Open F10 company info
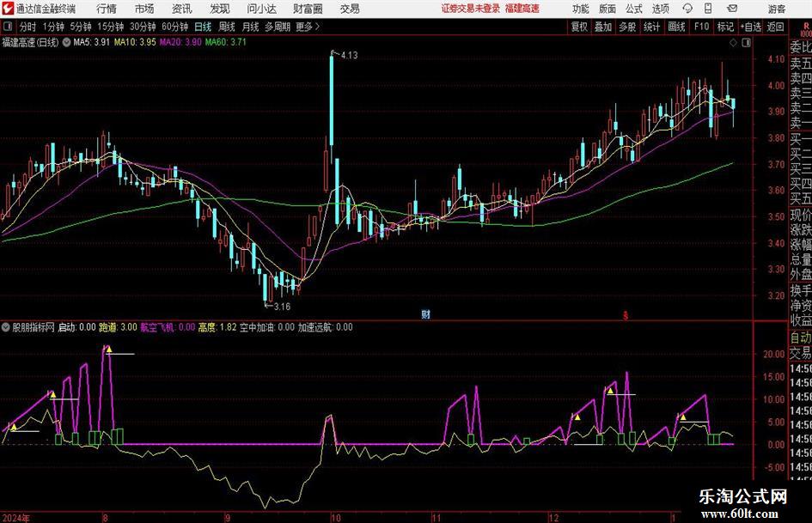This screenshot has height=523, width=812. tap(702, 27)
